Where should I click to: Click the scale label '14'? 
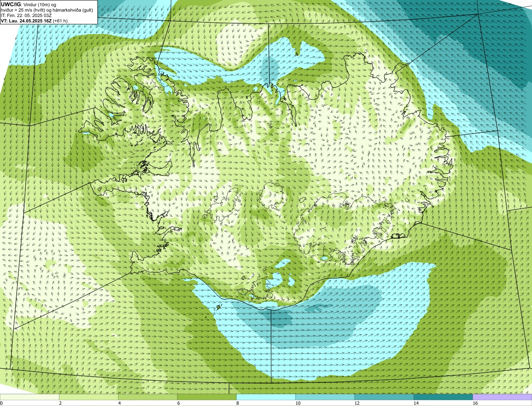(x=416, y=403)
